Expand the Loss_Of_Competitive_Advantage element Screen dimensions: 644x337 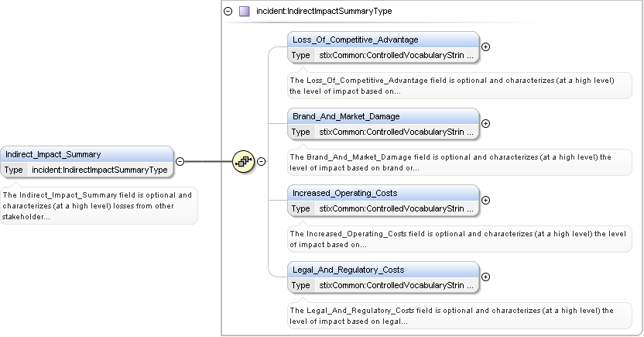tap(485, 46)
